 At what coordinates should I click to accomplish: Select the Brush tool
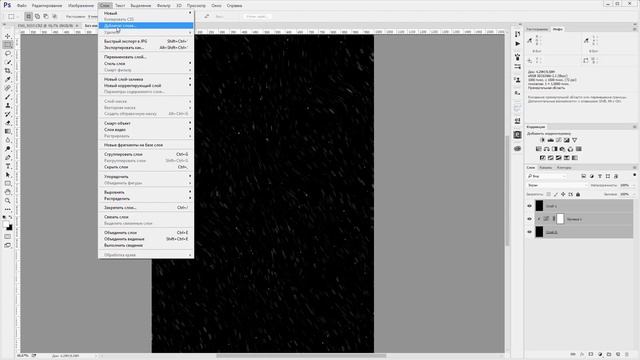(8, 97)
